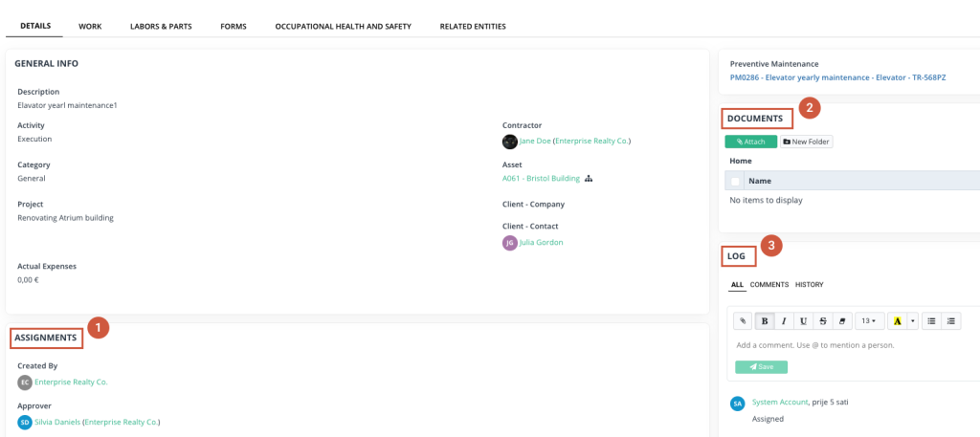980x437 pixels.
Task: Open Enterprise Realty Co. link under Created By
Action: point(71,382)
